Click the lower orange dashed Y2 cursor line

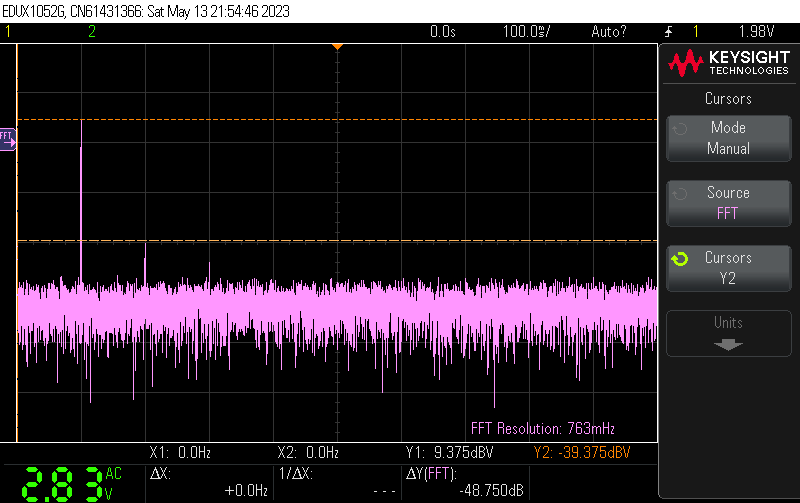tap(337, 240)
